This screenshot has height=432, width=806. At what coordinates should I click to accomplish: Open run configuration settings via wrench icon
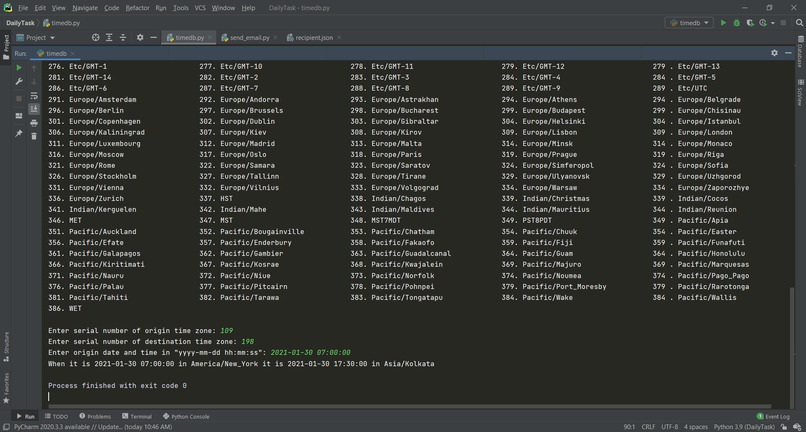[19, 81]
